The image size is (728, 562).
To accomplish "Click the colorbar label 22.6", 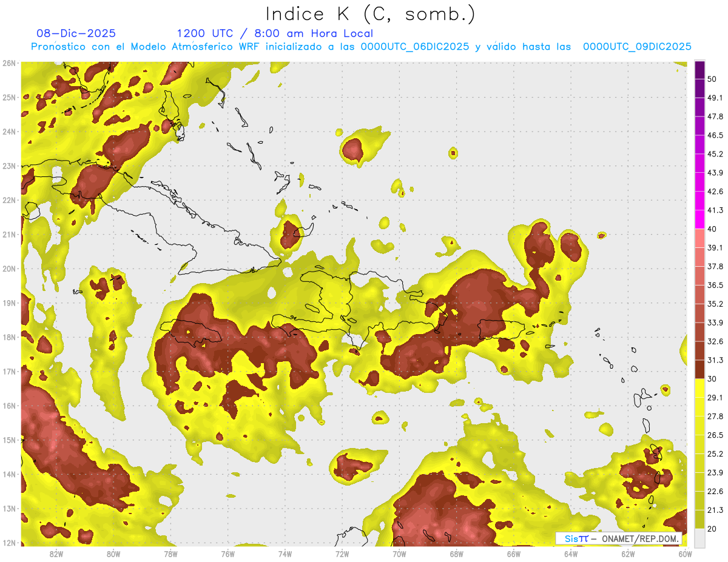I will pos(715,492).
